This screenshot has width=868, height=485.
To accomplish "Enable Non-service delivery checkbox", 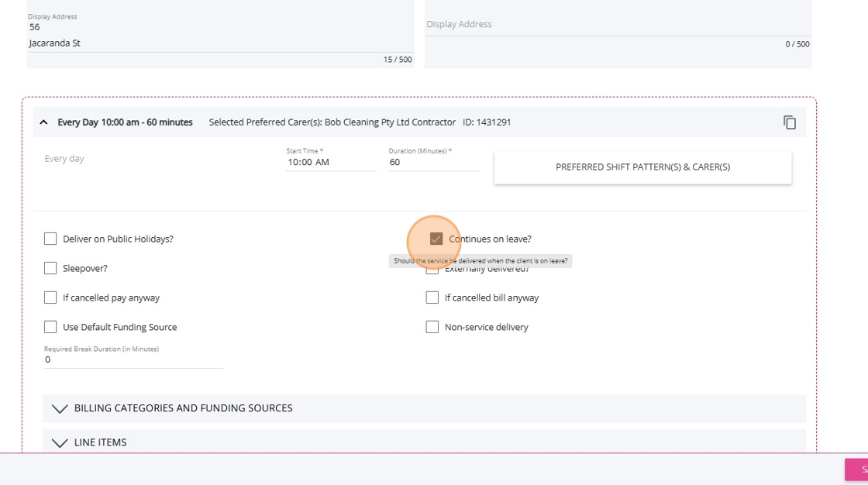I will pos(432,327).
